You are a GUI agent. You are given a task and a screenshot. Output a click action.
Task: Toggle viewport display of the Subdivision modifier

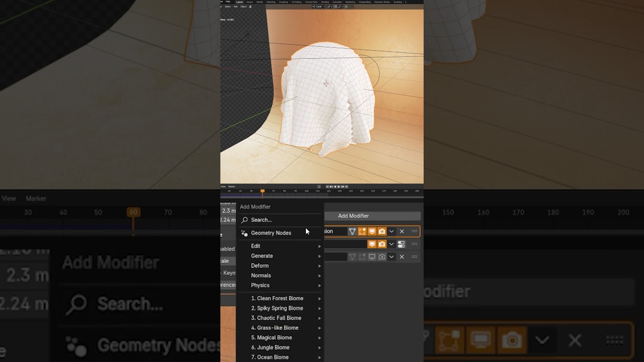click(x=372, y=231)
